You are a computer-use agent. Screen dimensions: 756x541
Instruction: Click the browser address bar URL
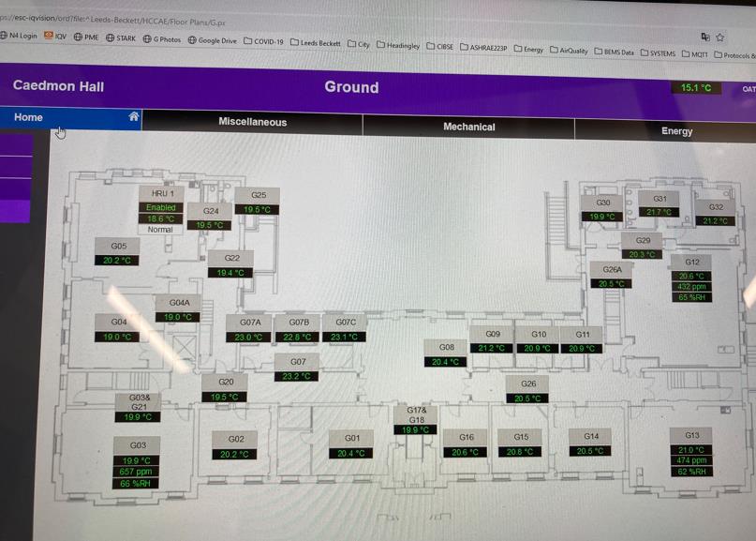click(x=112, y=21)
